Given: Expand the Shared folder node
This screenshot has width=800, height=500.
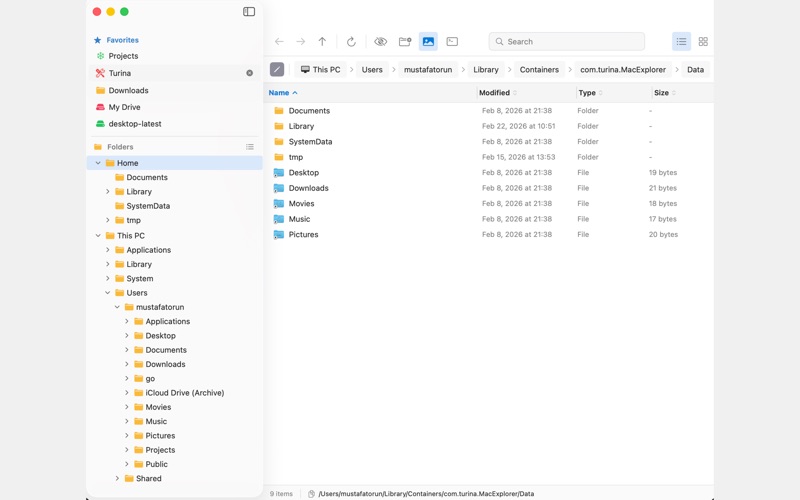Looking at the screenshot, I should (117, 479).
